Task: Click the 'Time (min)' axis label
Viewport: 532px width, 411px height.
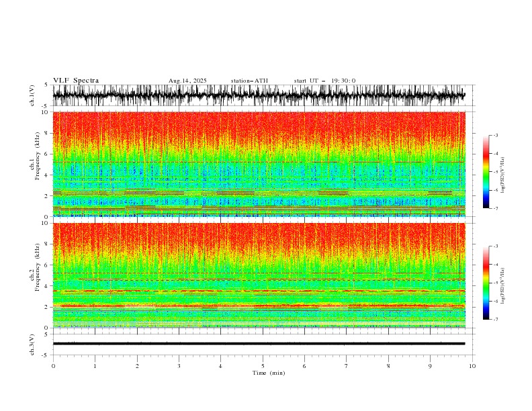Action: pyautogui.click(x=269, y=373)
